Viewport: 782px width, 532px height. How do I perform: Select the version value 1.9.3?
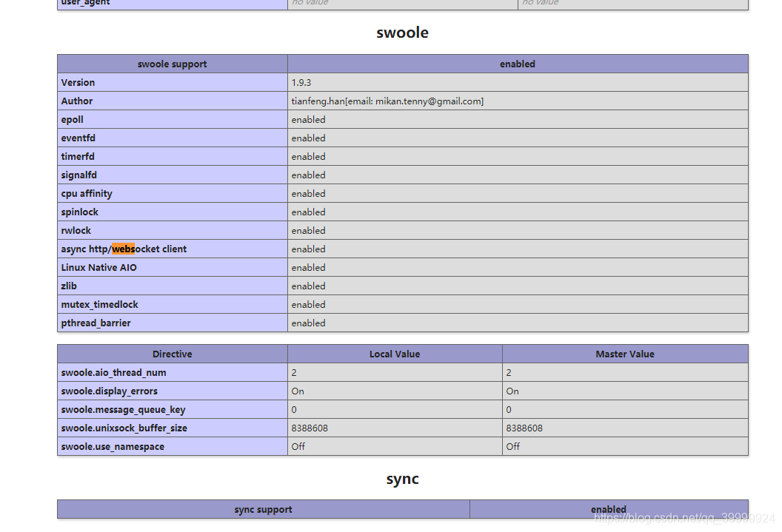[301, 82]
